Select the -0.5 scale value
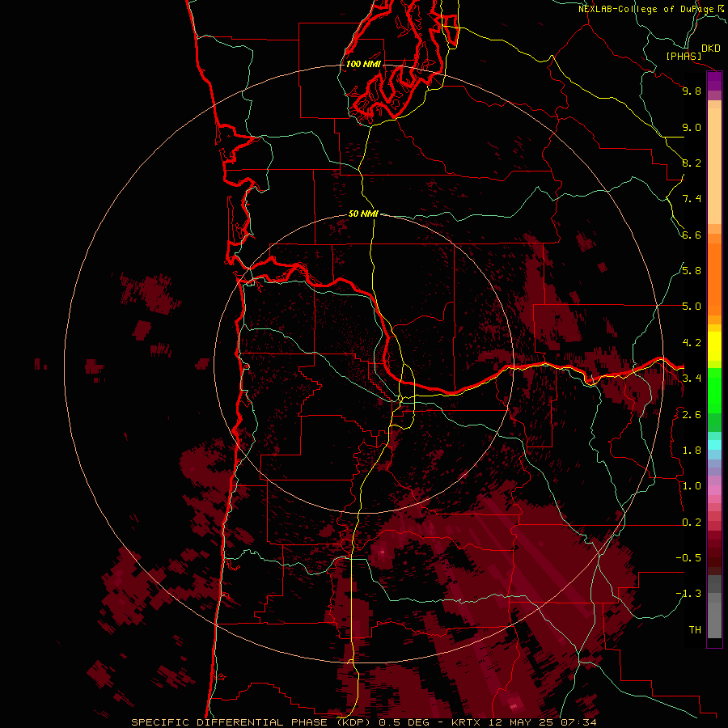The width and height of the screenshot is (728, 728). tap(688, 558)
